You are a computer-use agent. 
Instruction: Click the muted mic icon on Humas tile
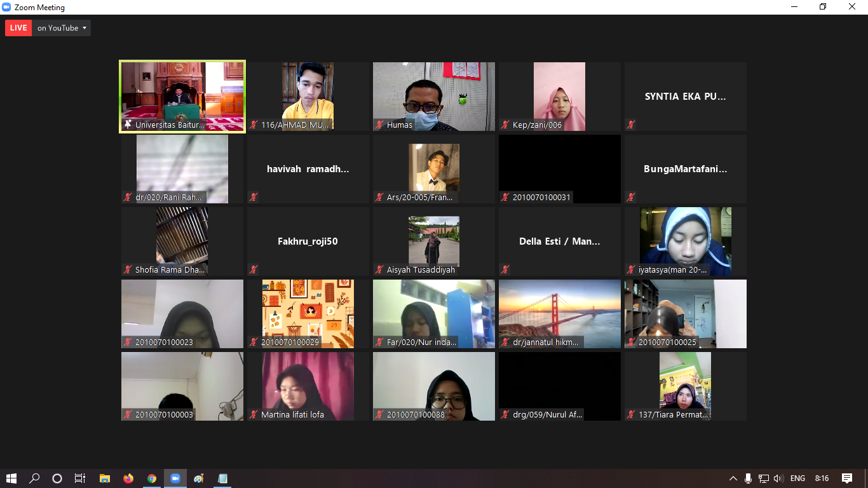pos(379,125)
